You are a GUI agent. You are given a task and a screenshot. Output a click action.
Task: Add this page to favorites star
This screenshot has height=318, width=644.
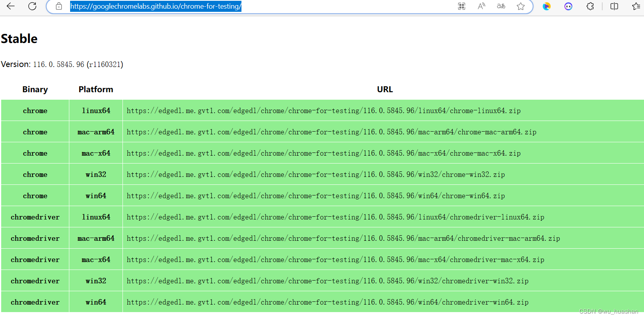[521, 6]
